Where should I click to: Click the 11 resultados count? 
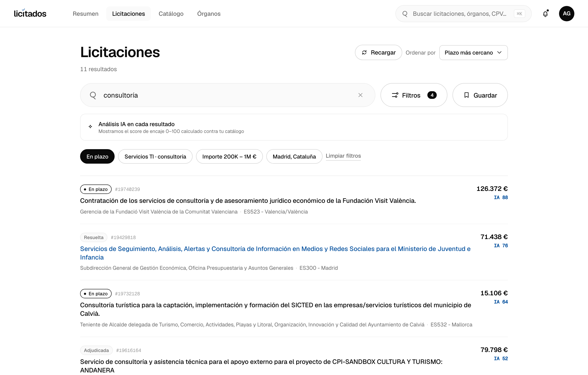(x=98, y=69)
